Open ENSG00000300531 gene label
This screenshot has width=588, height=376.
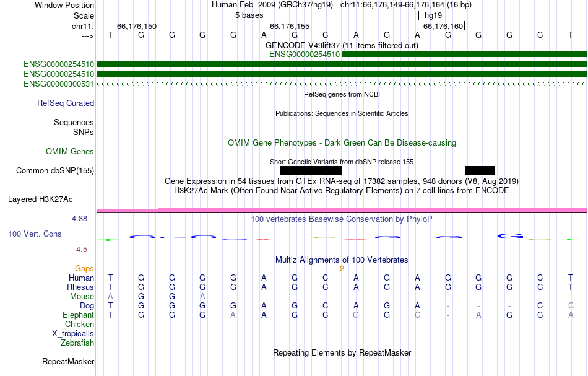pos(59,84)
